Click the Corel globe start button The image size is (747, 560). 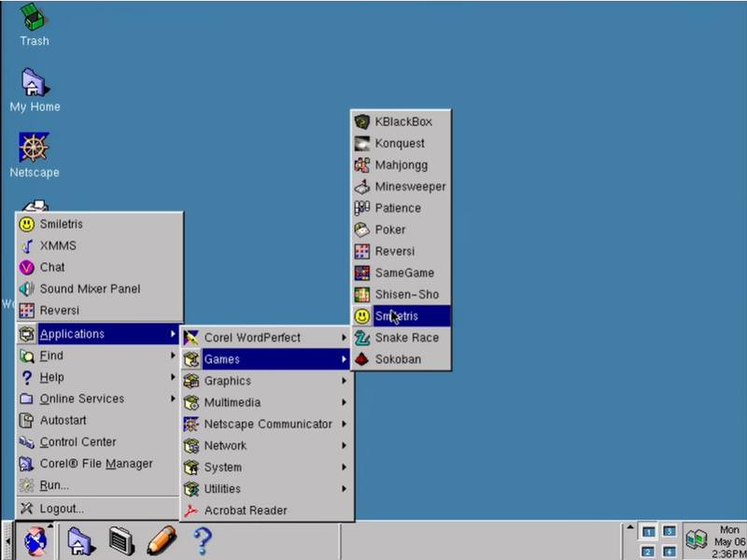[36, 540]
